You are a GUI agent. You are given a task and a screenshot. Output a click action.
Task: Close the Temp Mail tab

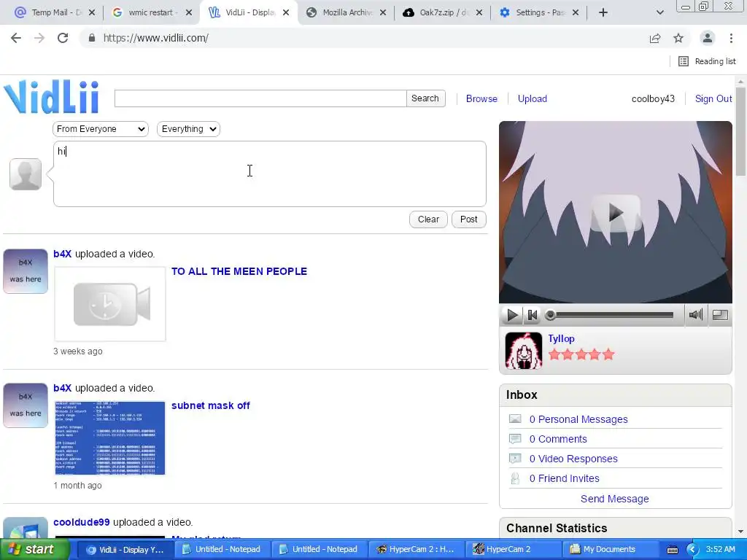(92, 13)
